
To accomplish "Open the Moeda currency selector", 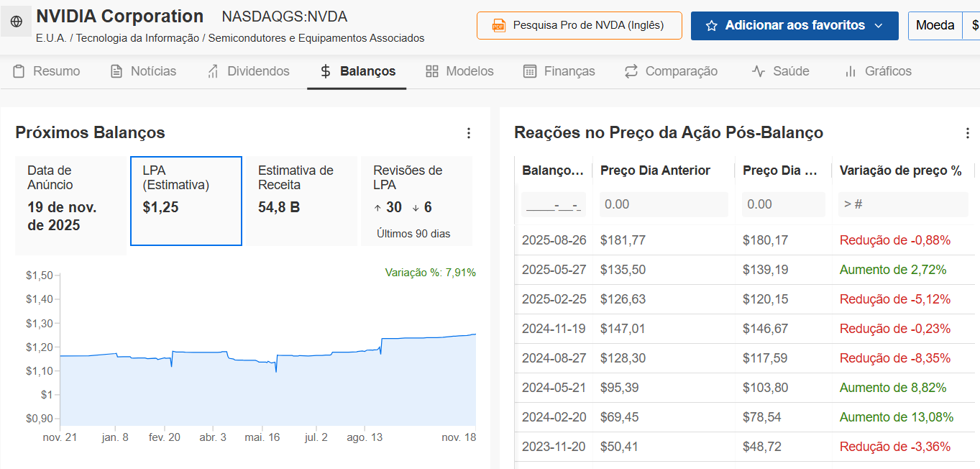I will tap(935, 26).
